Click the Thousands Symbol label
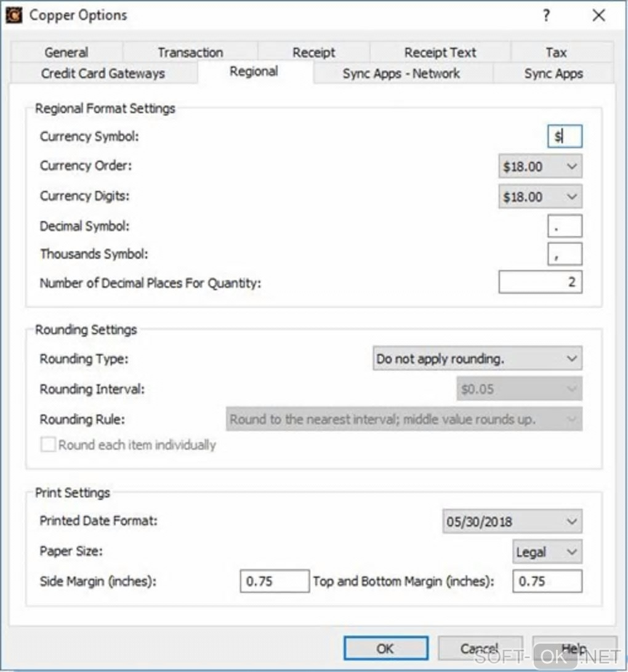Image resolution: width=628 pixels, height=672 pixels. (94, 254)
